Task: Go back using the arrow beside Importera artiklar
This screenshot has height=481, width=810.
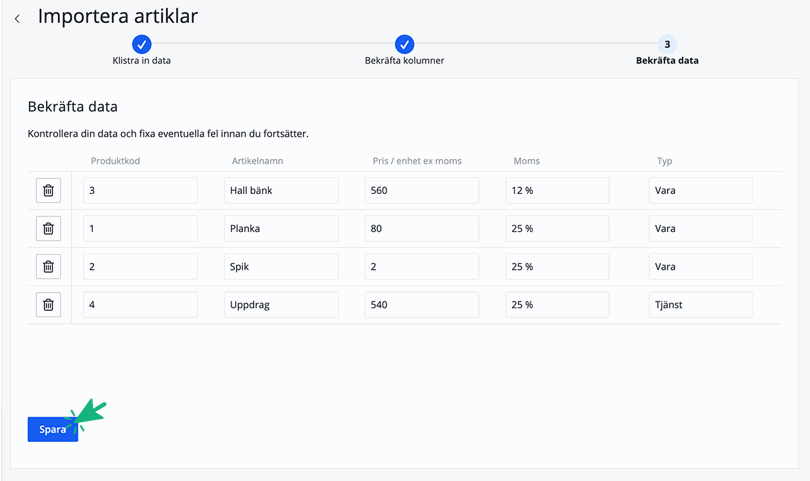Action: (x=17, y=18)
